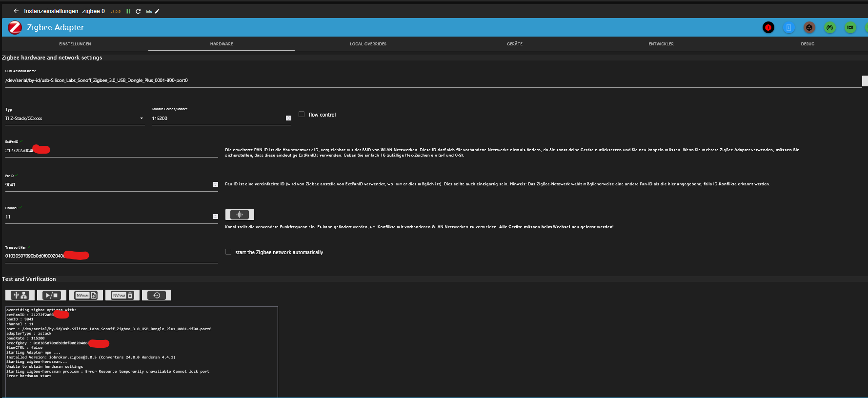Viewport: 868px width, 398px height.
Task: Click the NVRam backup button
Action: point(86,295)
